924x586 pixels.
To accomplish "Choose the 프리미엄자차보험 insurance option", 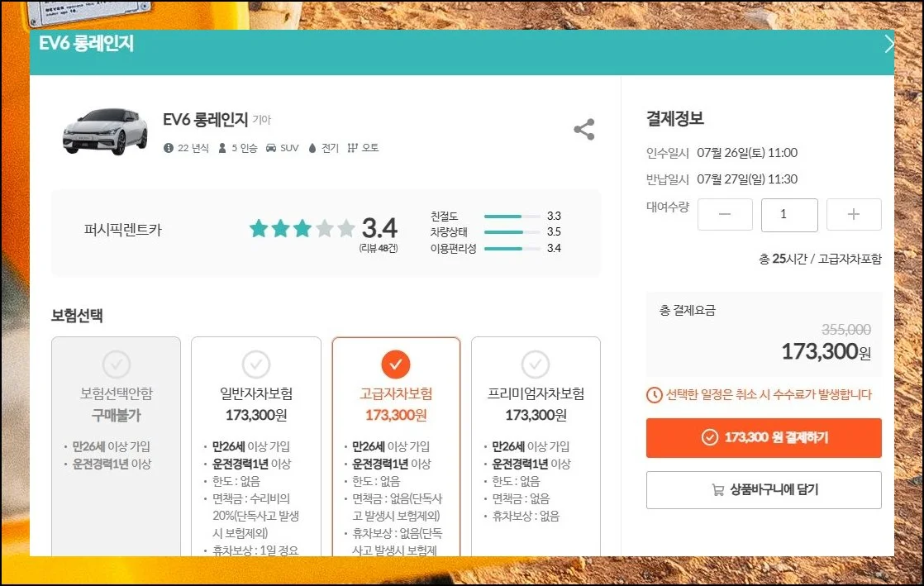I will (536, 364).
